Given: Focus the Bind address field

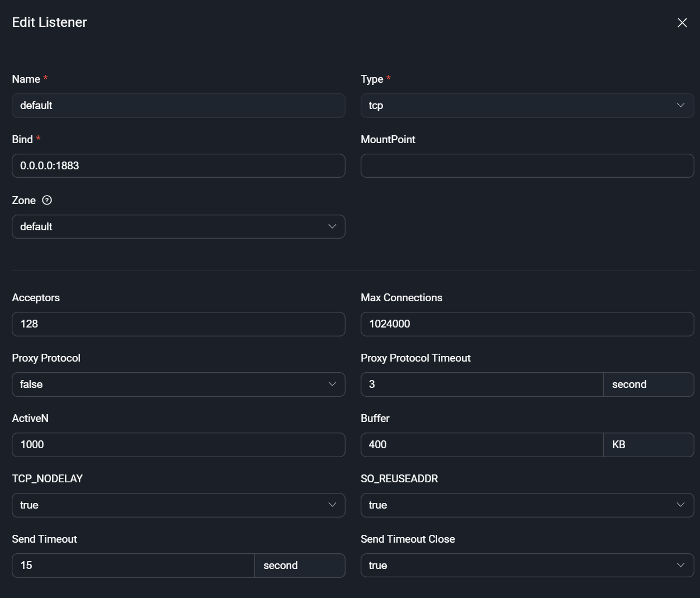Looking at the screenshot, I should pos(178,166).
